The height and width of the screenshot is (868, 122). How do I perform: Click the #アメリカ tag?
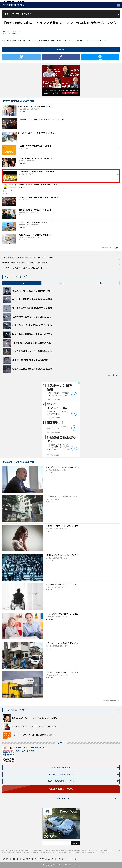(x=6, y=34)
